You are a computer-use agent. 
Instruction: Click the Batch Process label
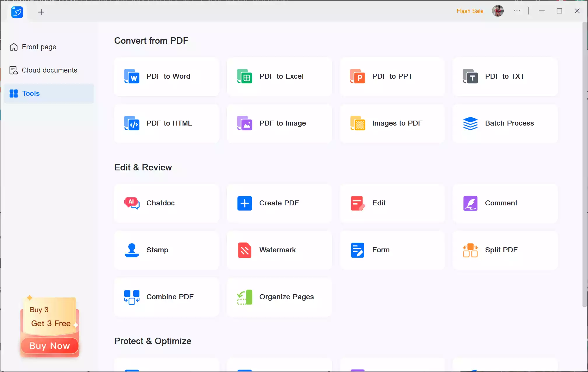pyautogui.click(x=509, y=123)
